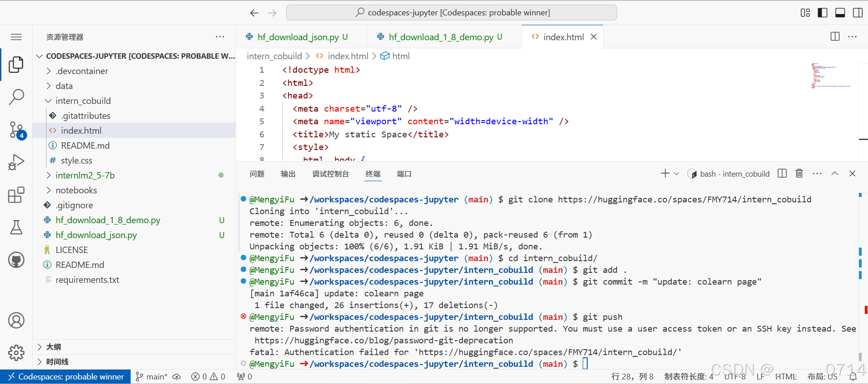This screenshot has width=868, height=384.
Task: Select the 终端 (Terminal) panel tab
Action: [x=373, y=174]
